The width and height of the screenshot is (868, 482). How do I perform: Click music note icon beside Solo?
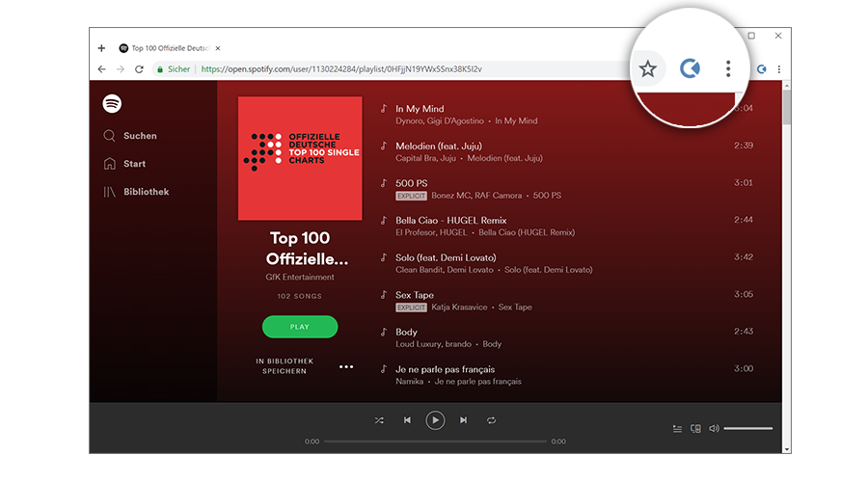(384, 257)
